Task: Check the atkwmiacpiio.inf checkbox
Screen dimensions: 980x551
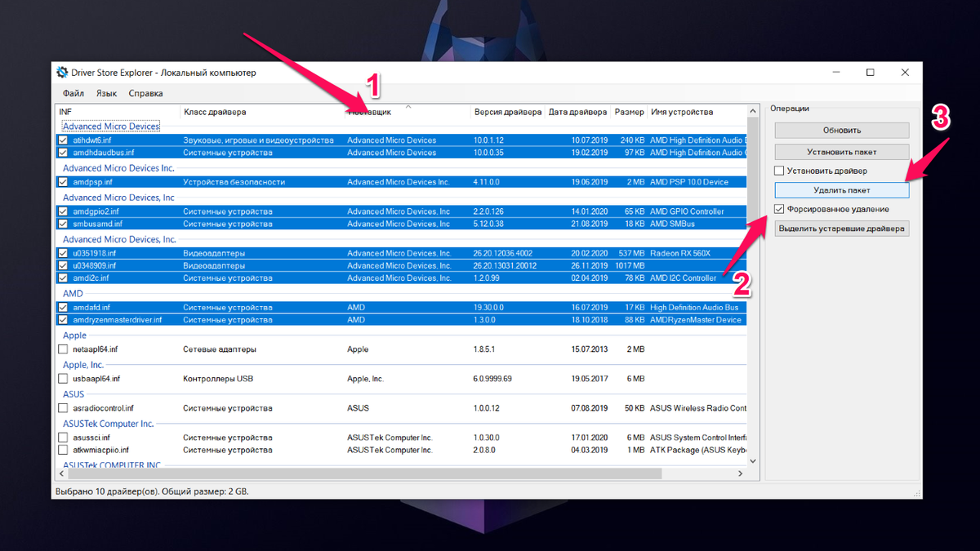Action: tap(64, 450)
